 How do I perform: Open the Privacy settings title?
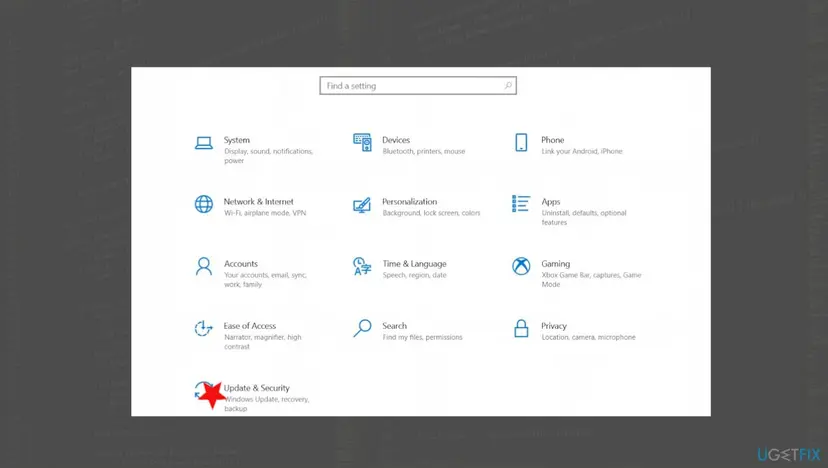click(554, 326)
